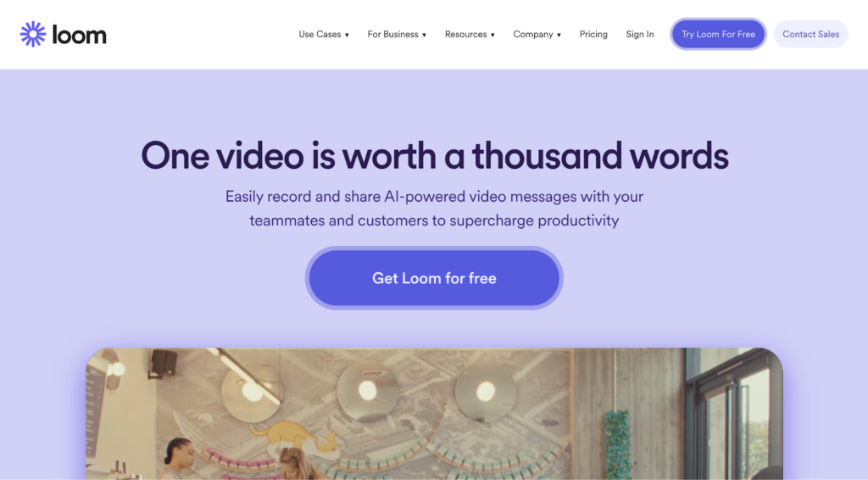This screenshot has width=868, height=480.
Task: Click the loom wordmark text
Action: (x=79, y=35)
